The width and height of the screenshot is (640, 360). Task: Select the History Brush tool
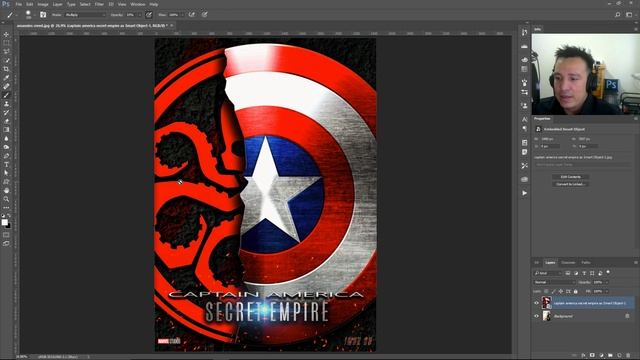6,112
